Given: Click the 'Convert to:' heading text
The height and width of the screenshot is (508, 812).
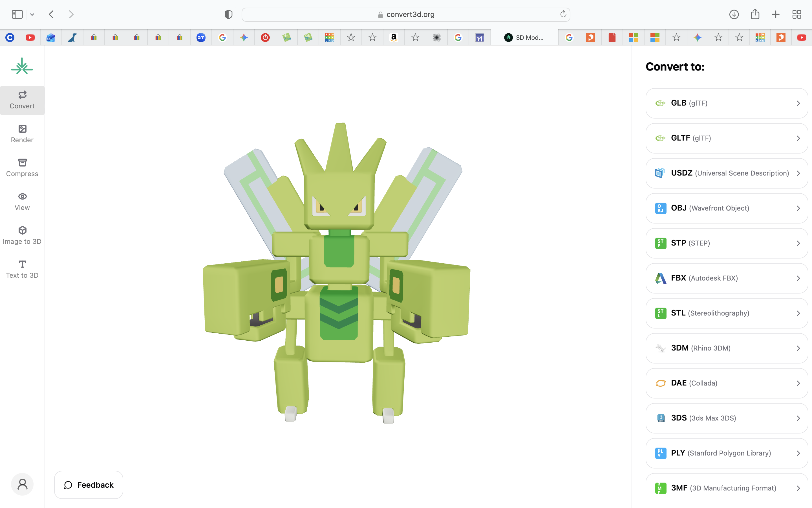Looking at the screenshot, I should click(x=675, y=67).
